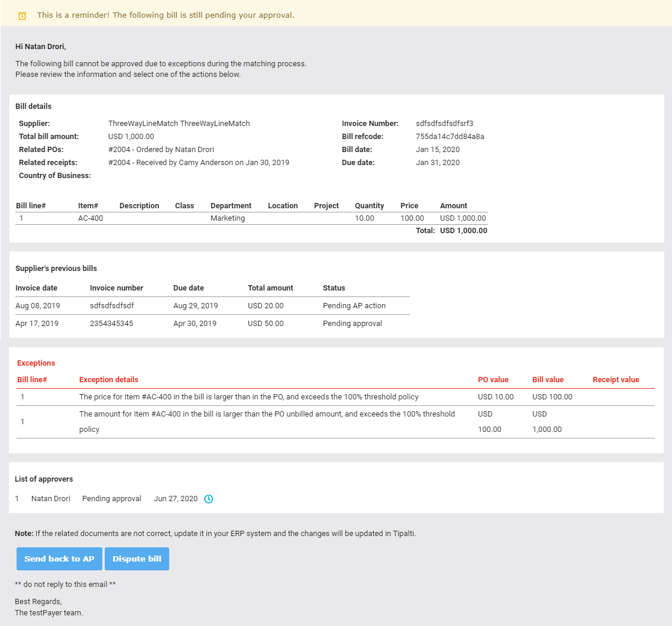Click invoice date Aug 08, 2019

pyautogui.click(x=38, y=306)
